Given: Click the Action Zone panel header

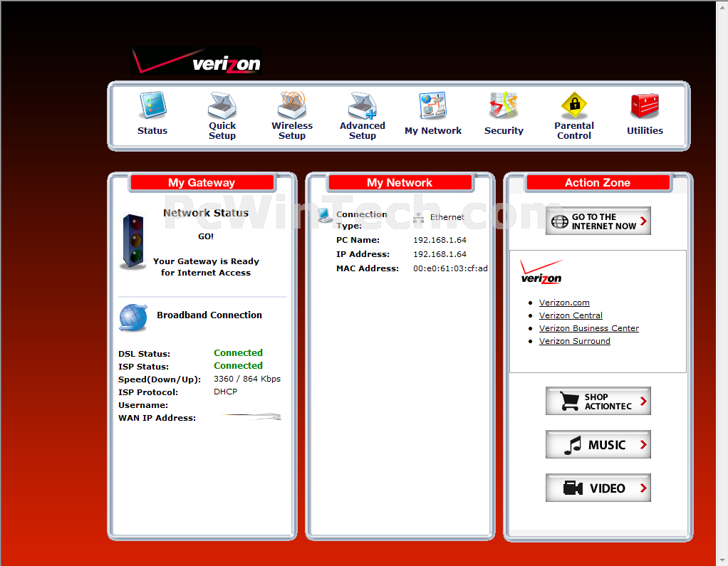Looking at the screenshot, I should tap(598, 182).
